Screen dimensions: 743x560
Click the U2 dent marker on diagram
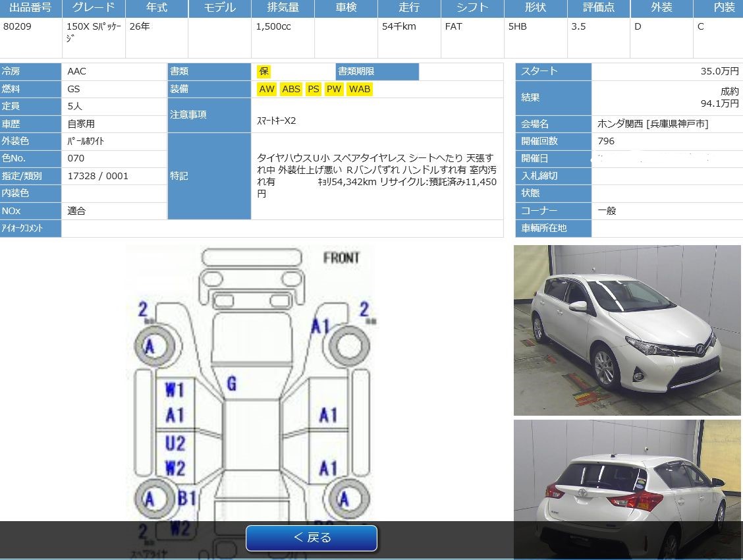(175, 442)
